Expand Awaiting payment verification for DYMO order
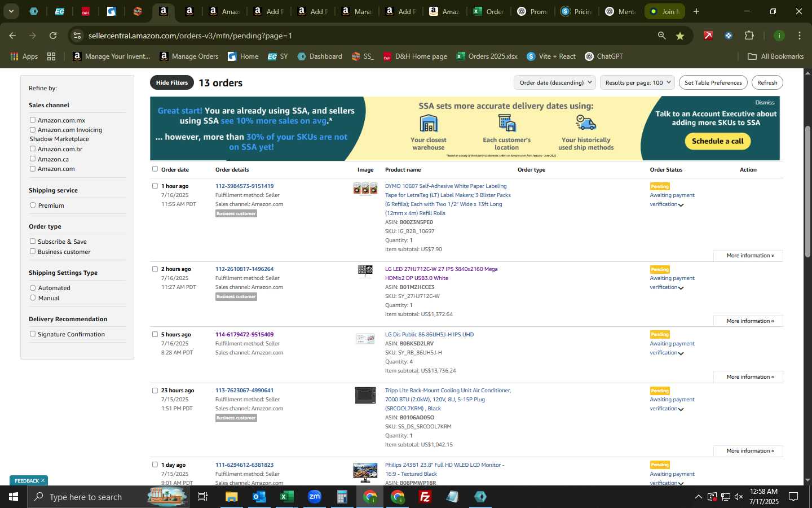Viewport: 812px width, 508px height. [681, 205]
